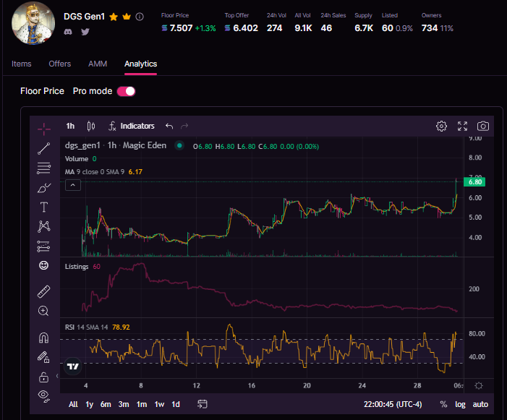Select the crosshair cursor tool
The width and height of the screenshot is (507, 420).
pyautogui.click(x=44, y=129)
